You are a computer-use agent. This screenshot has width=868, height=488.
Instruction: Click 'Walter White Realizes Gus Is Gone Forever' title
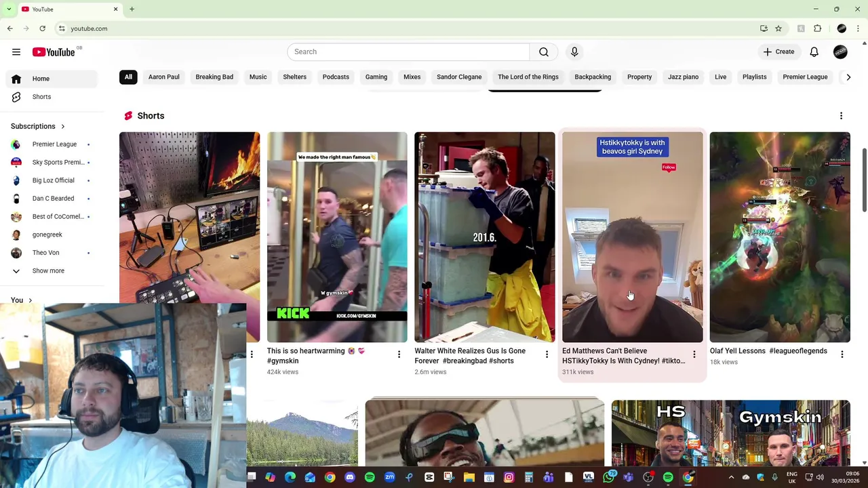(470, 356)
